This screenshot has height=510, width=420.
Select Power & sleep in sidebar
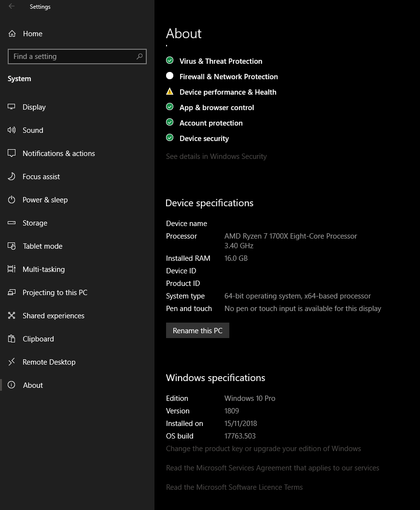77,200
